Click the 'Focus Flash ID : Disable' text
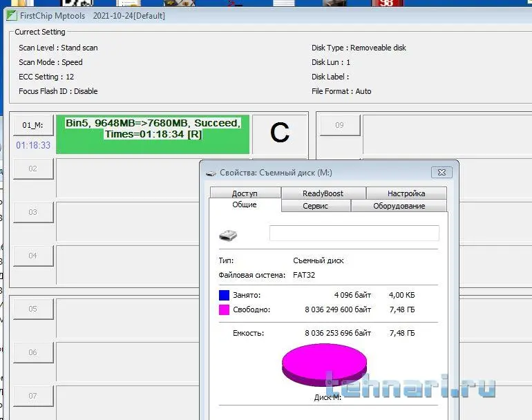Viewport: 532px width, 420px height. (x=58, y=91)
